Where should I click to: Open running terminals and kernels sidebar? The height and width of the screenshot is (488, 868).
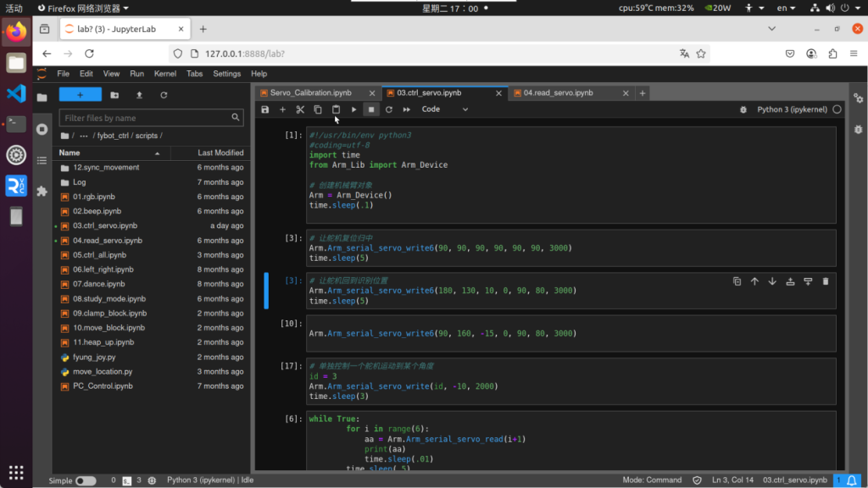tap(42, 129)
